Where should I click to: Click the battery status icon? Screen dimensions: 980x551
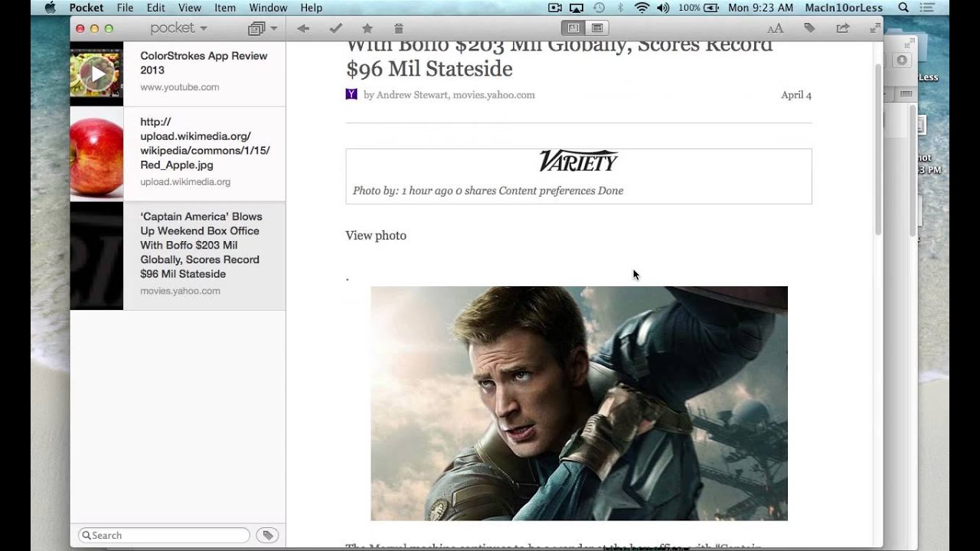click(711, 8)
